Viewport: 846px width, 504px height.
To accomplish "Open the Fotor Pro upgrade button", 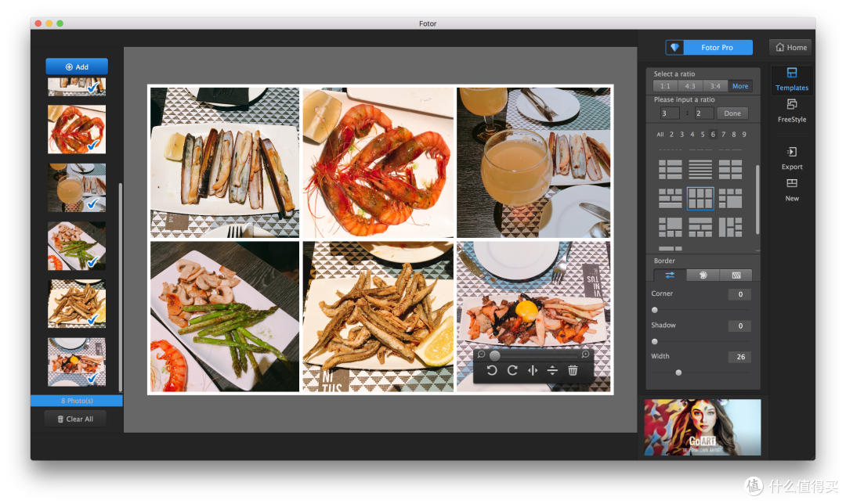I will (709, 48).
